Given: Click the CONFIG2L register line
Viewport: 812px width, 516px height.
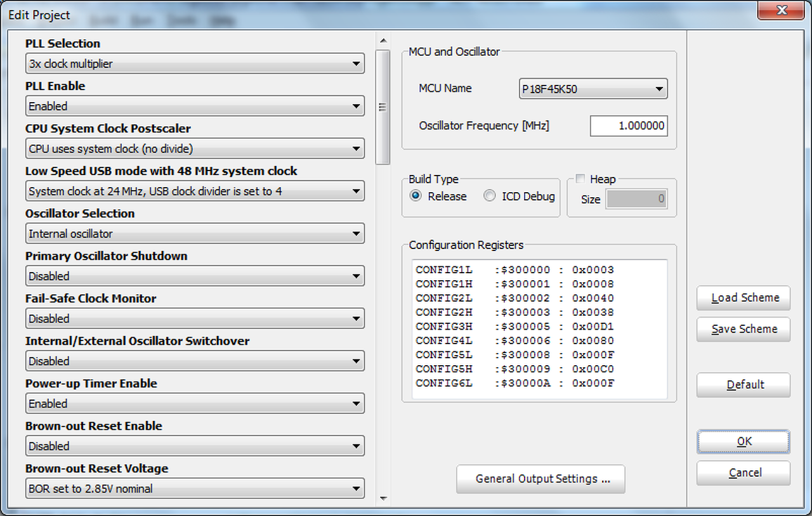Looking at the screenshot, I should (x=515, y=298).
